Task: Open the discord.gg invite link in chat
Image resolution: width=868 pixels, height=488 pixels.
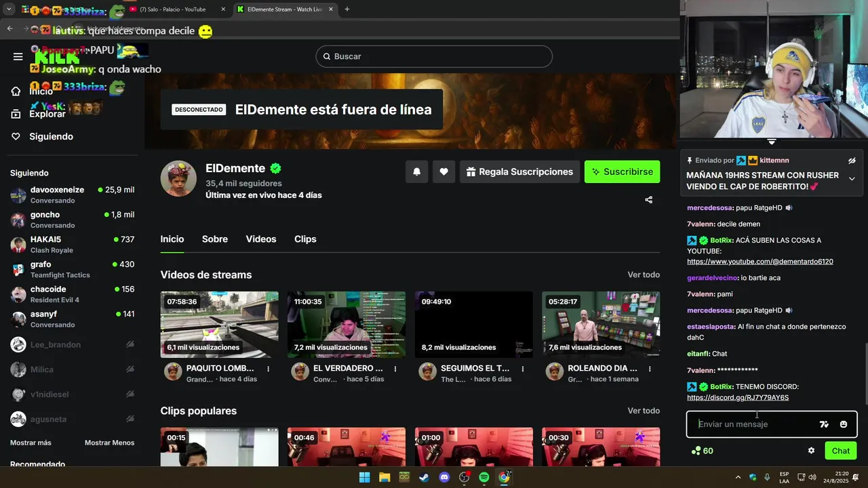Action: tap(738, 398)
